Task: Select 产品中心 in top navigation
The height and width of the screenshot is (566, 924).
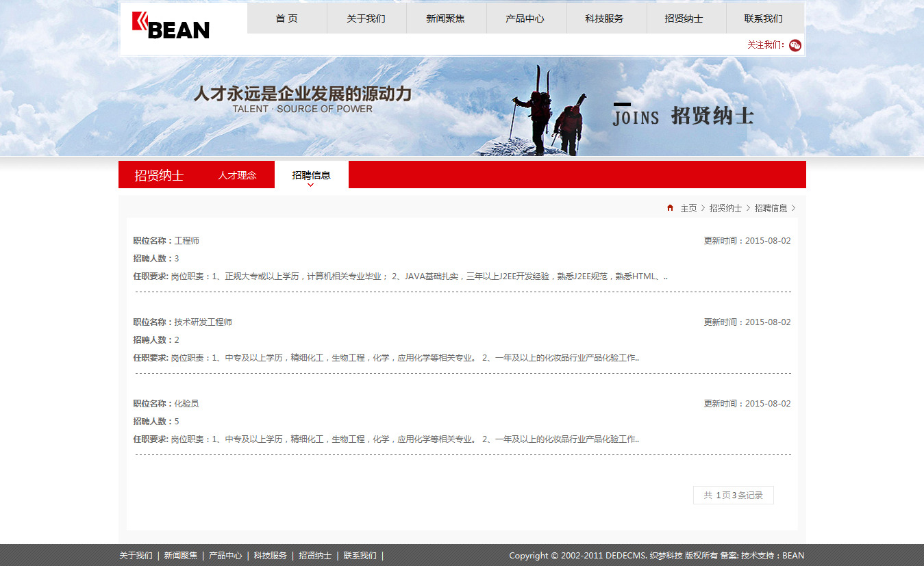Action: pyautogui.click(x=525, y=18)
